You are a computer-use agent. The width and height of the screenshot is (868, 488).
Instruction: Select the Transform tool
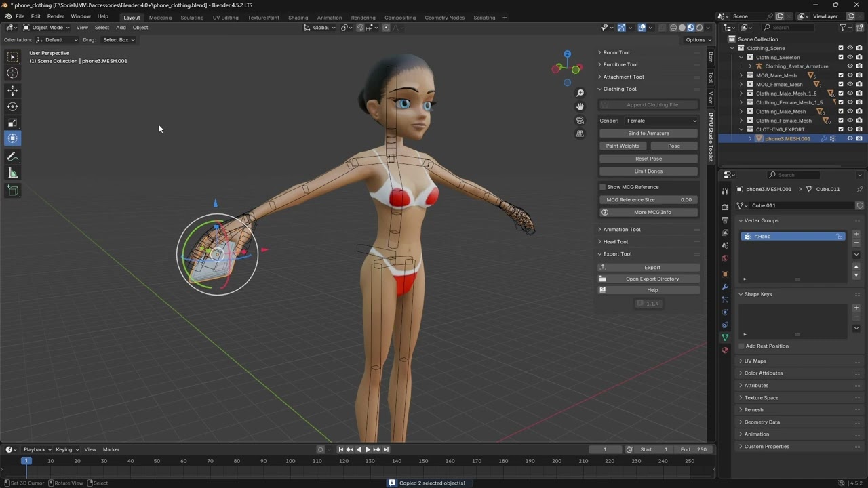(12, 139)
